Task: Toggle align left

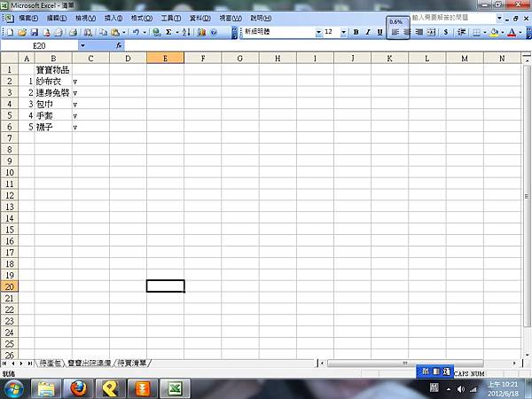Action: pyautogui.click(x=395, y=32)
